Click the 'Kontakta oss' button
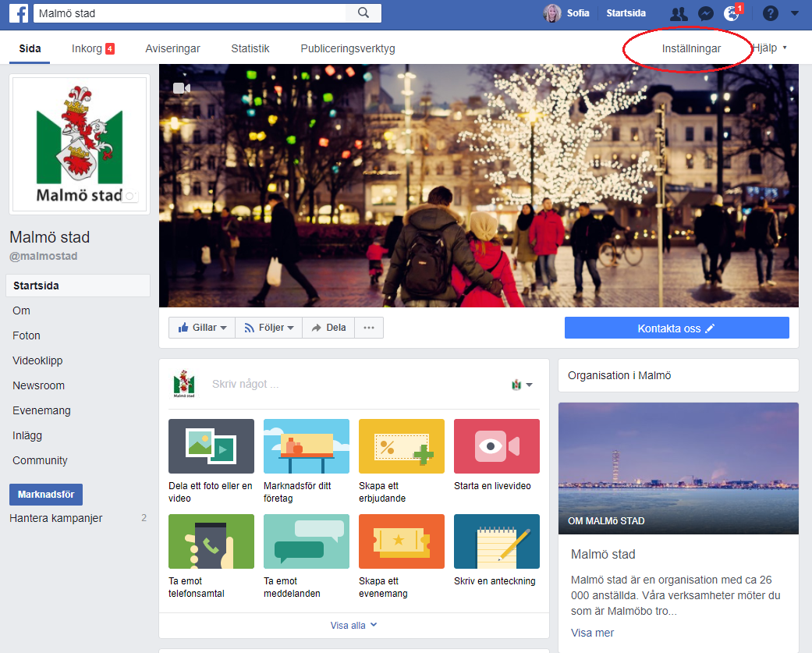Image resolution: width=812 pixels, height=653 pixels. click(676, 328)
